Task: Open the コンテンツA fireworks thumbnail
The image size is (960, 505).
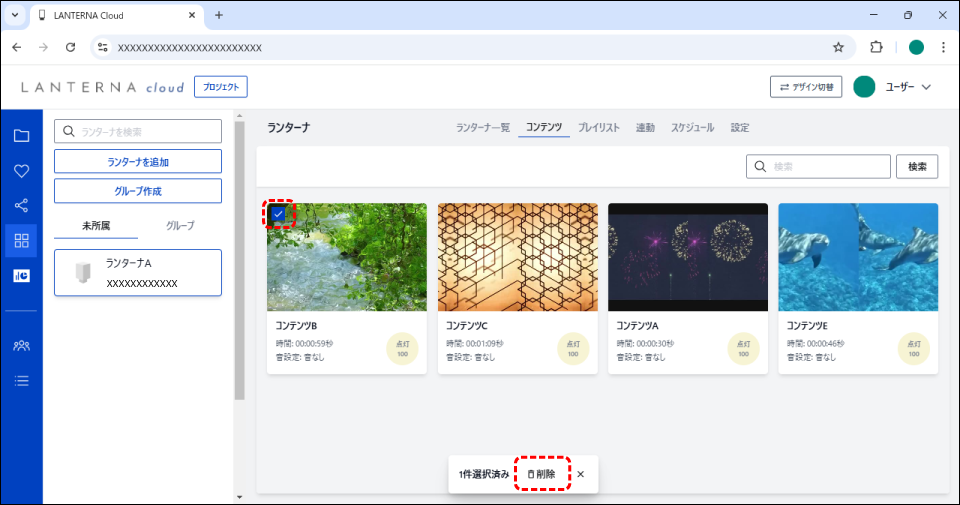Action: pyautogui.click(x=687, y=257)
